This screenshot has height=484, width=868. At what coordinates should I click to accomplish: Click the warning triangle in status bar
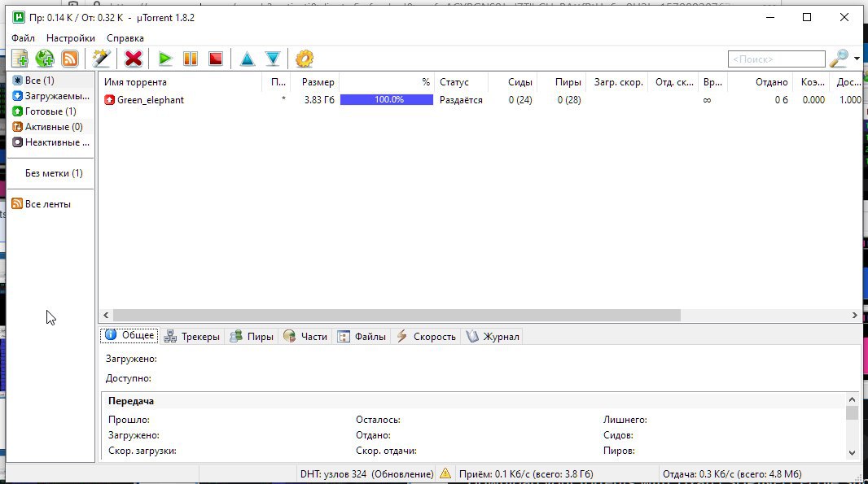coord(445,473)
